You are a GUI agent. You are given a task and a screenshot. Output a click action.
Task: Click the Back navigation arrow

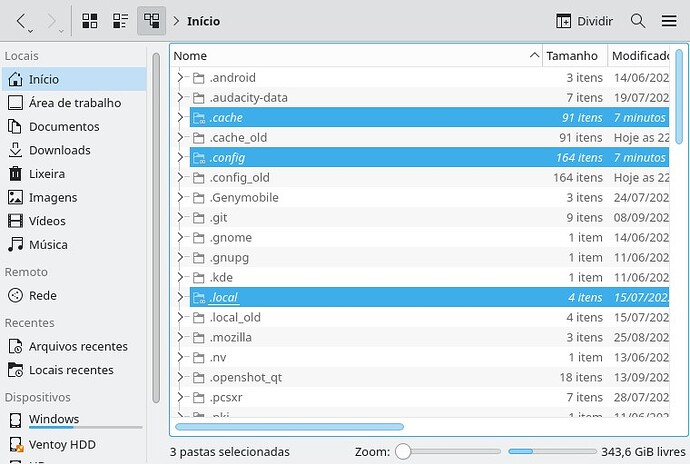(21, 21)
